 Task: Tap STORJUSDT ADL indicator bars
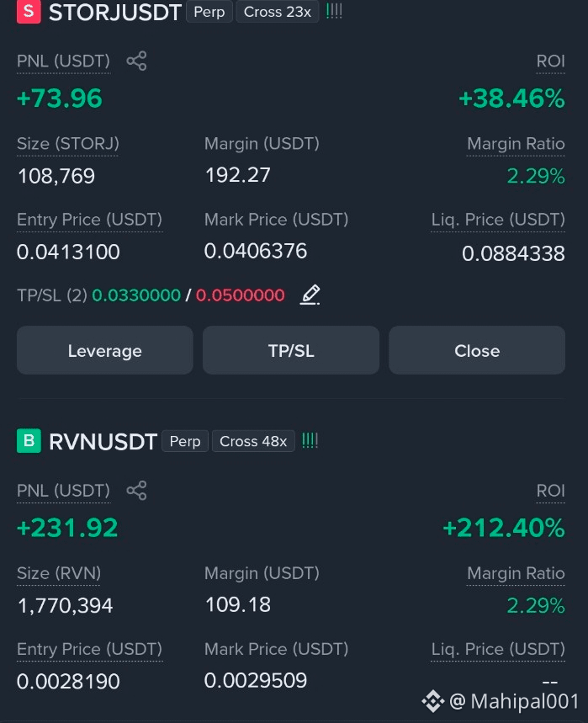click(x=334, y=11)
